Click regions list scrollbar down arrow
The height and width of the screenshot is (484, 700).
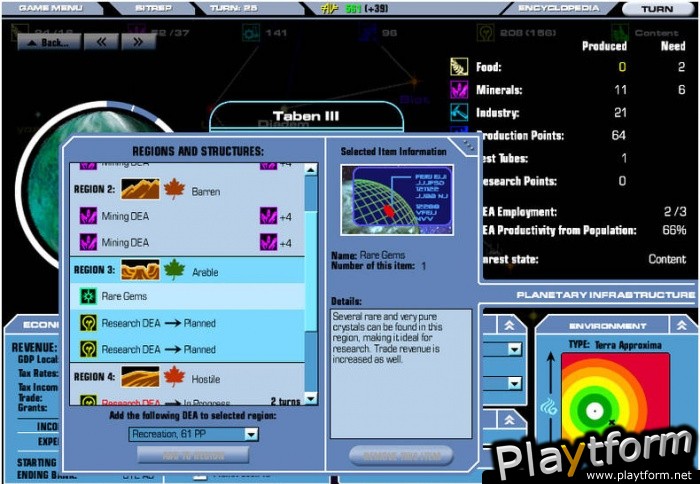pos(311,398)
